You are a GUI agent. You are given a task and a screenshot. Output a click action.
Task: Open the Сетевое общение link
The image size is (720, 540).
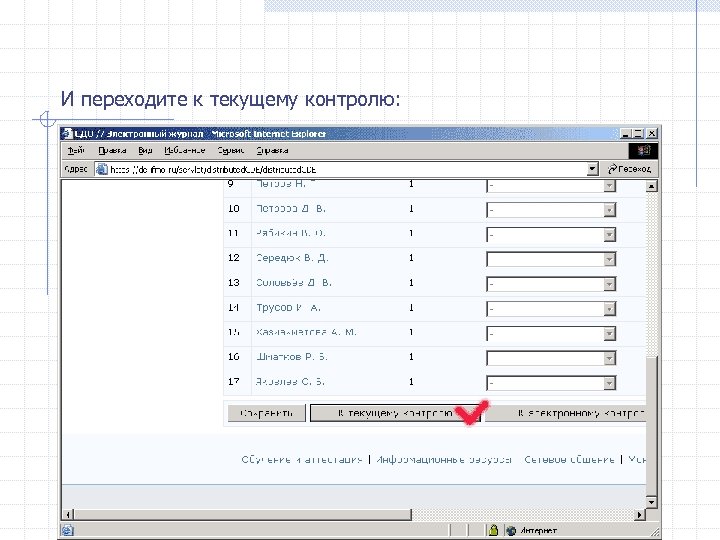coord(569,459)
